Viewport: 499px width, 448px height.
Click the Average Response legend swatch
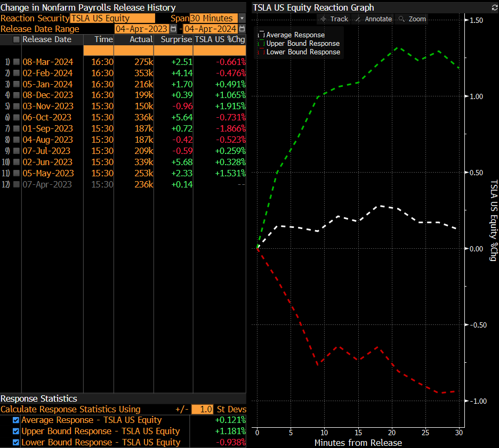261,35
